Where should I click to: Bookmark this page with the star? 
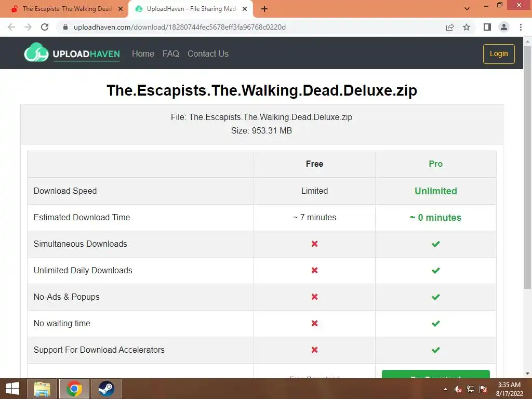pyautogui.click(x=467, y=27)
